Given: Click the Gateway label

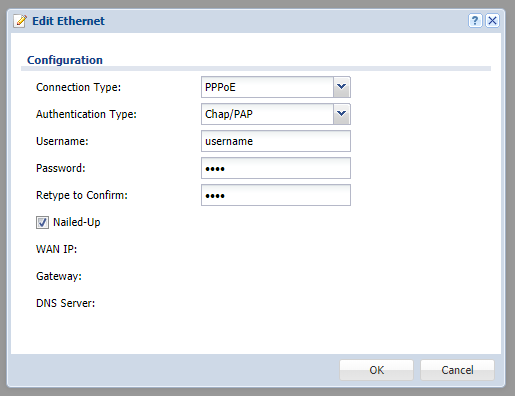Looking at the screenshot, I should pos(59,276).
